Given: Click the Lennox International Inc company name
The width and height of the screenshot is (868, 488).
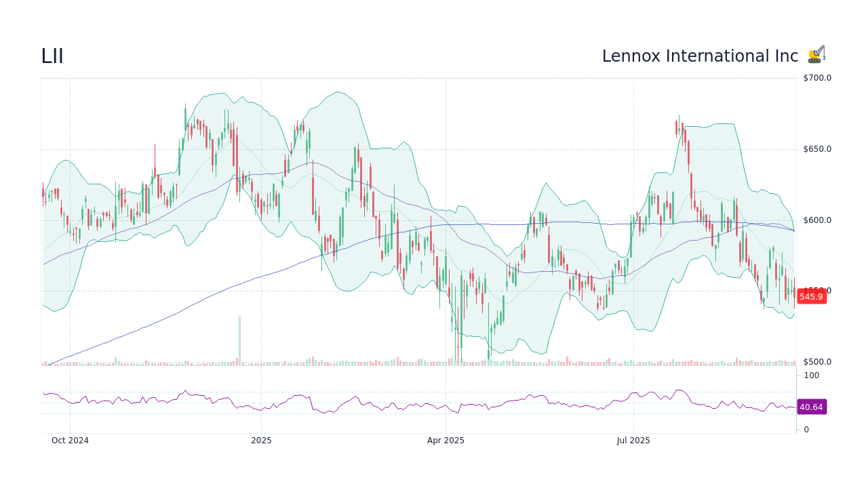Looking at the screenshot, I should click(x=700, y=56).
